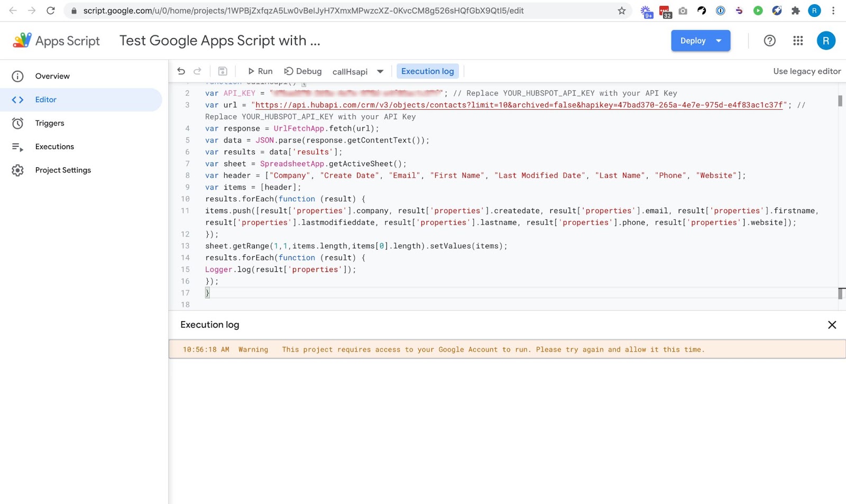Click the sheet.getRange code line
Screen dimensions: 846x504
point(356,246)
